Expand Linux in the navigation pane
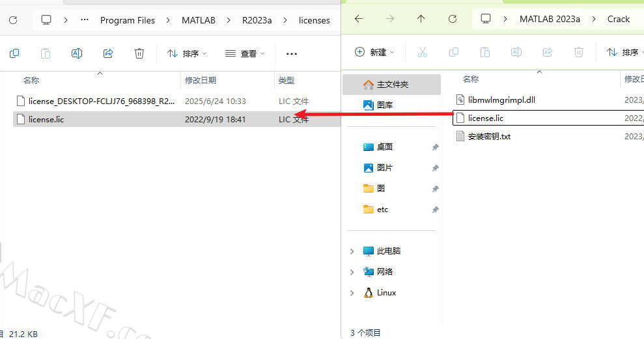 click(352, 293)
